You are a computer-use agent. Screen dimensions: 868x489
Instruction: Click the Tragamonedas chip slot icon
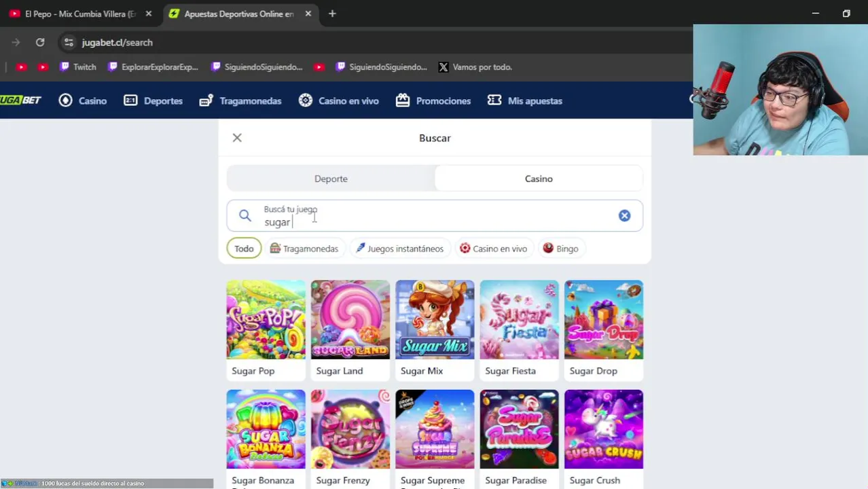275,249
